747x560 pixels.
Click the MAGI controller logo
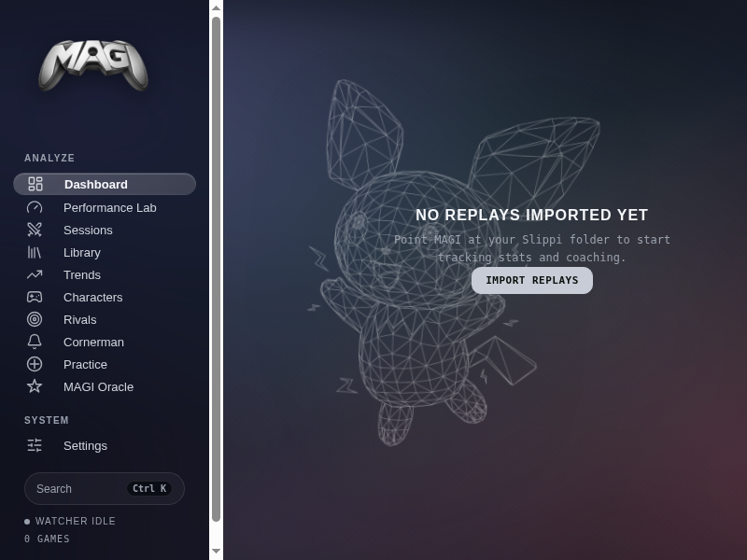click(93, 65)
